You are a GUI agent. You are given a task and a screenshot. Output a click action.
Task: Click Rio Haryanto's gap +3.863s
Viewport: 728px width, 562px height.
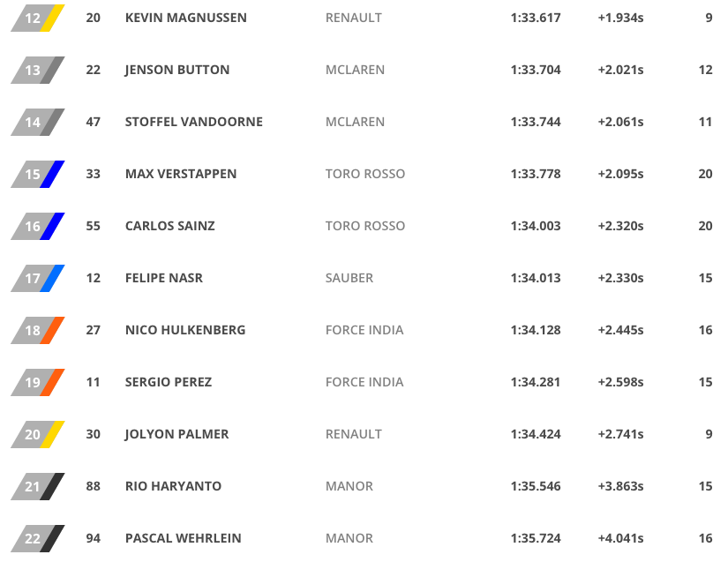620,486
